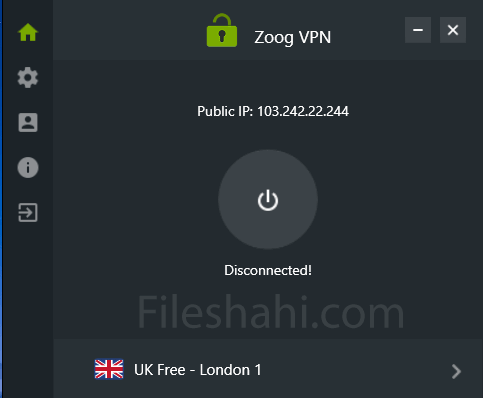This screenshot has width=483, height=398.
Task: Log out using the exit arrow icon
Action: click(28, 212)
